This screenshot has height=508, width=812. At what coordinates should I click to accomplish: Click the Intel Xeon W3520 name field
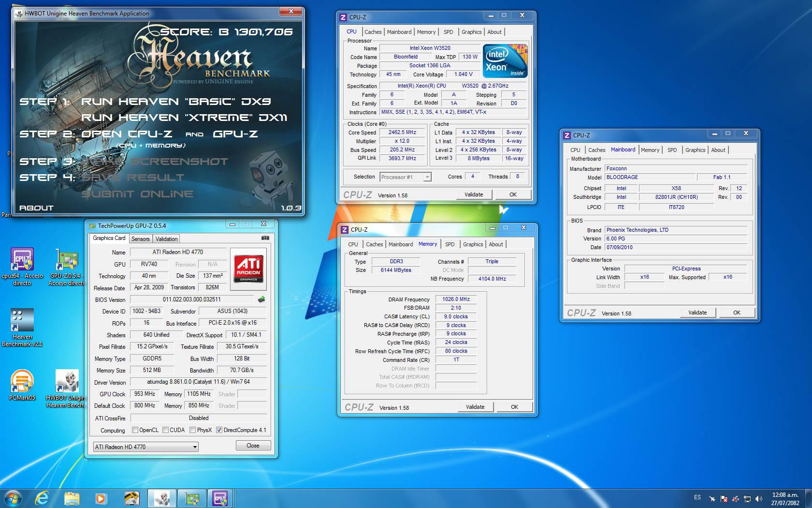(x=430, y=48)
